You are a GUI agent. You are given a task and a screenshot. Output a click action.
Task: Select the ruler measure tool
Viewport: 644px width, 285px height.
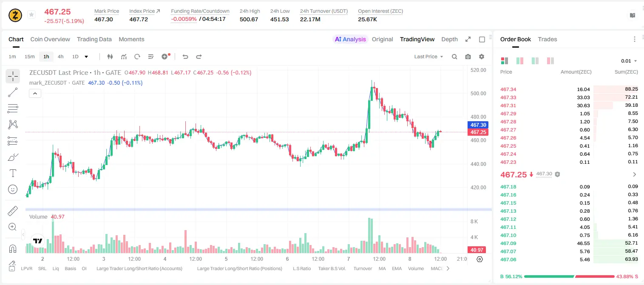(13, 211)
